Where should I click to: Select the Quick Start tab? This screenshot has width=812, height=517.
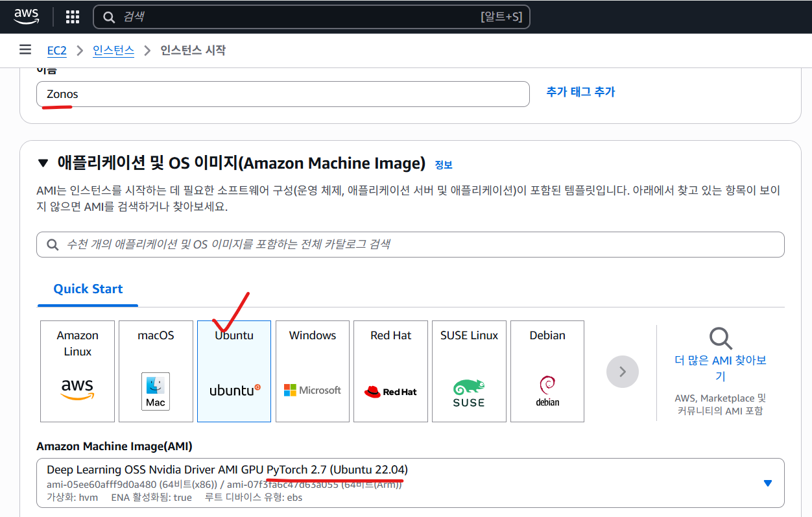point(88,289)
